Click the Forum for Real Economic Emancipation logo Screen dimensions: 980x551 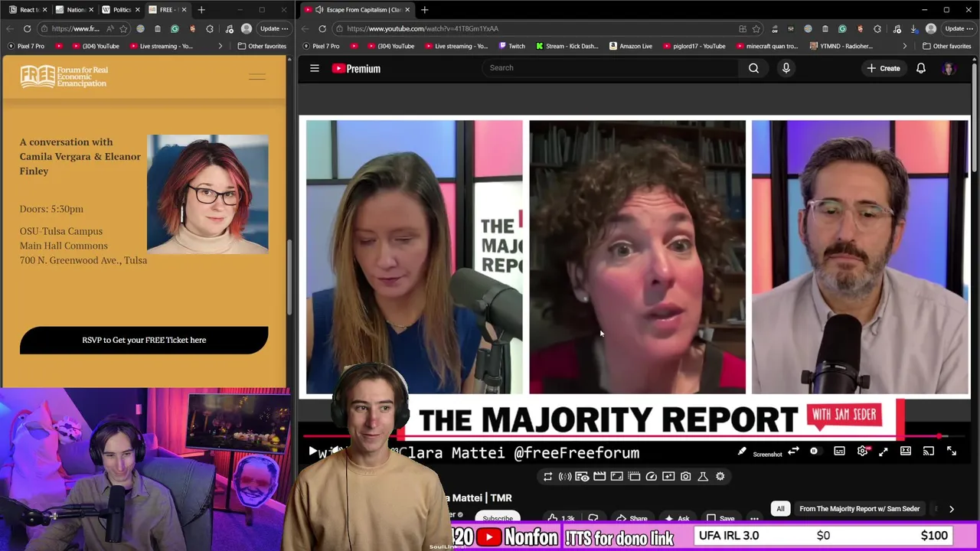[64, 77]
